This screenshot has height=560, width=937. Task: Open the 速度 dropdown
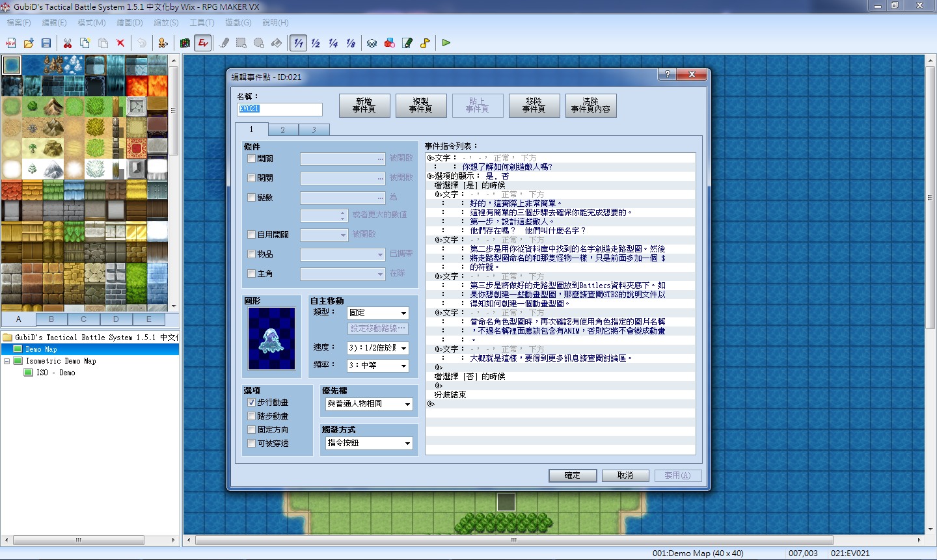[x=377, y=348]
